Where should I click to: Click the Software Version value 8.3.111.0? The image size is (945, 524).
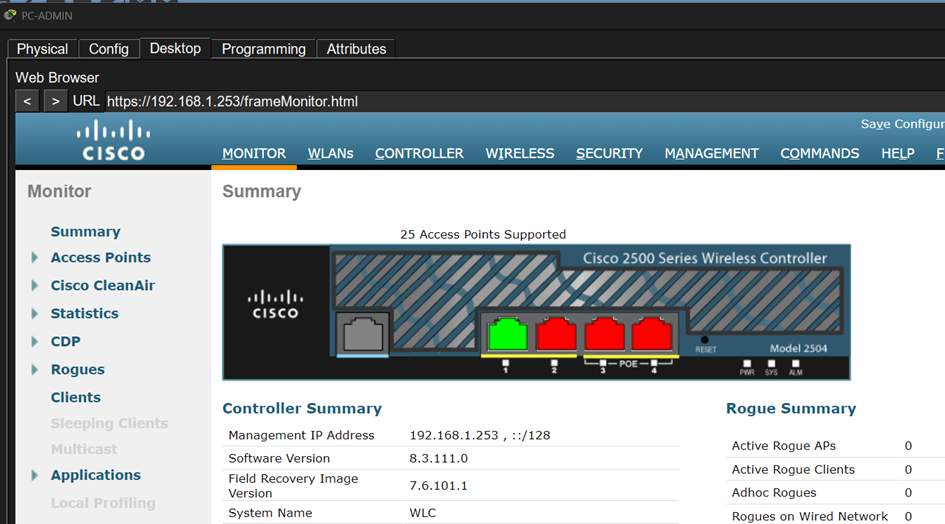(x=438, y=458)
